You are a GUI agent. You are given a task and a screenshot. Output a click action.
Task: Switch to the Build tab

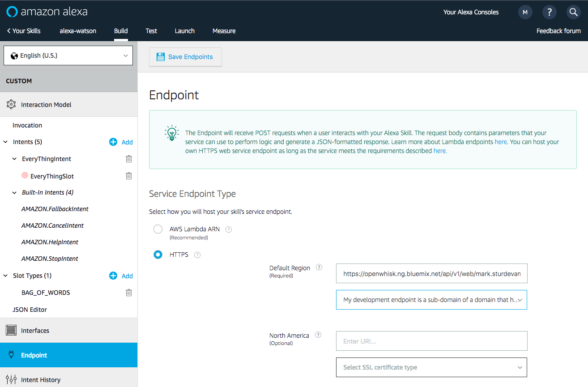tap(121, 31)
